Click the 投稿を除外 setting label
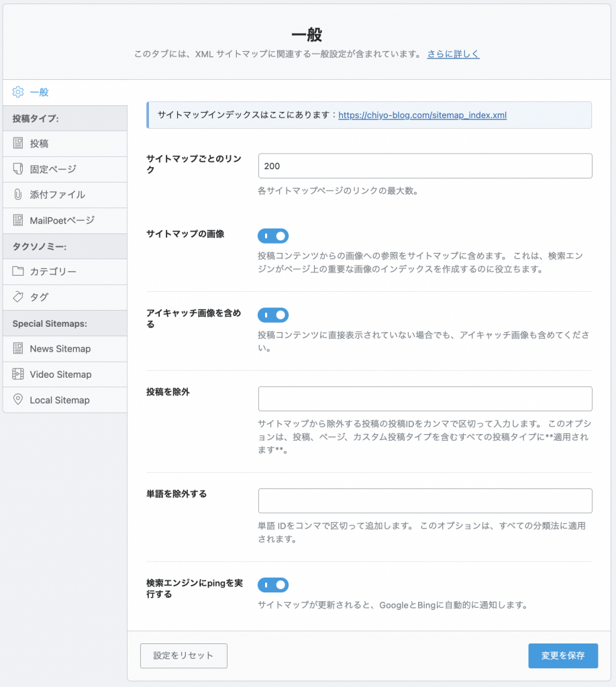Image resolution: width=616 pixels, height=687 pixels. click(x=168, y=392)
